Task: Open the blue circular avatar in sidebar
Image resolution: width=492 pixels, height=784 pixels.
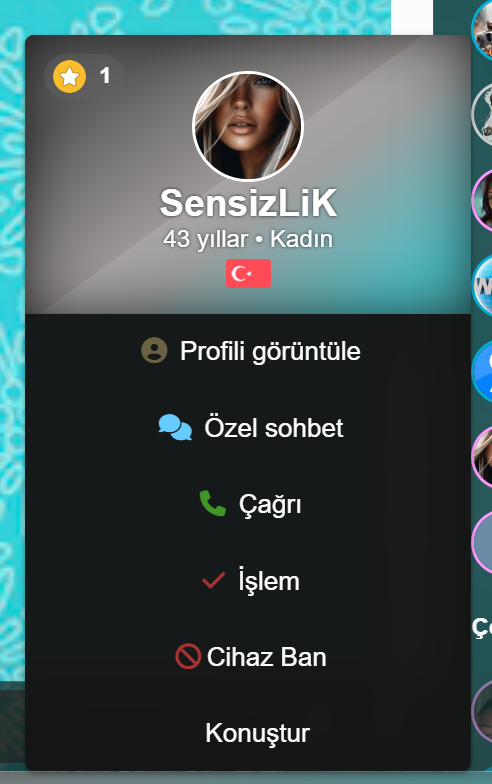Action: (x=482, y=372)
